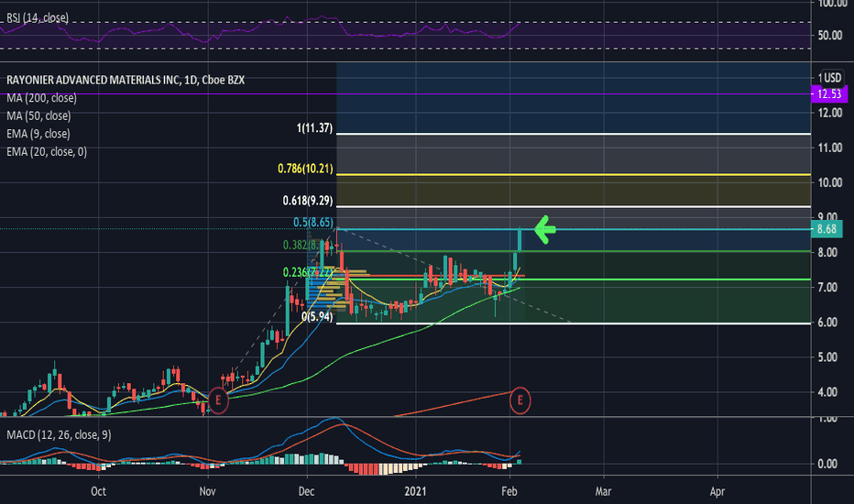Viewport: 854px width, 504px height.
Task: Open the earnings marker near February
Action: [x=520, y=400]
